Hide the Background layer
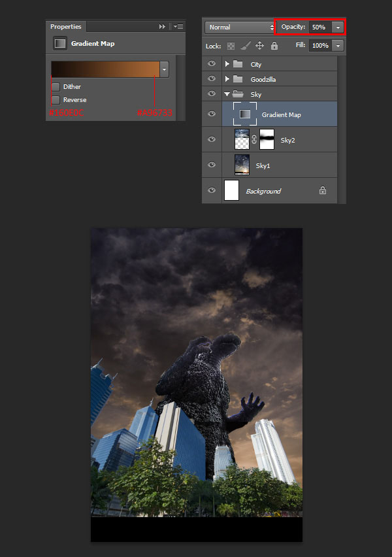Screen dimensions: 392x557 click(212, 190)
